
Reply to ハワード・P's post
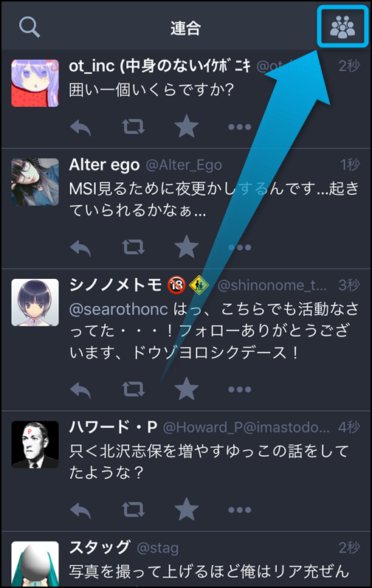click(x=80, y=510)
